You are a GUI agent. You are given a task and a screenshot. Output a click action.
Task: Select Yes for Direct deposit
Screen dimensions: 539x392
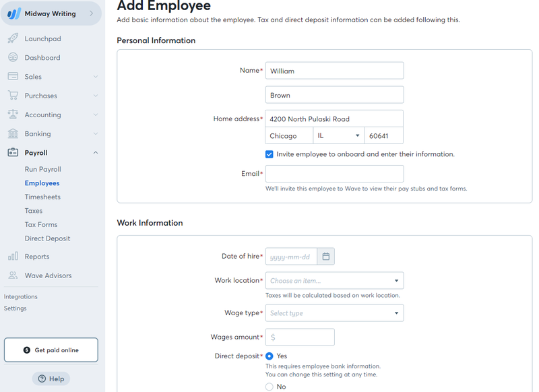coord(269,356)
